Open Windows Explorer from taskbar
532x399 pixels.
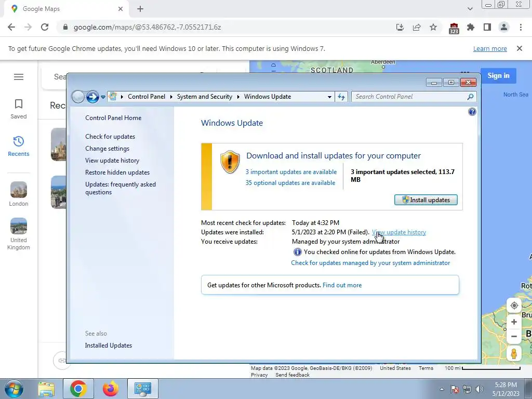click(x=46, y=389)
